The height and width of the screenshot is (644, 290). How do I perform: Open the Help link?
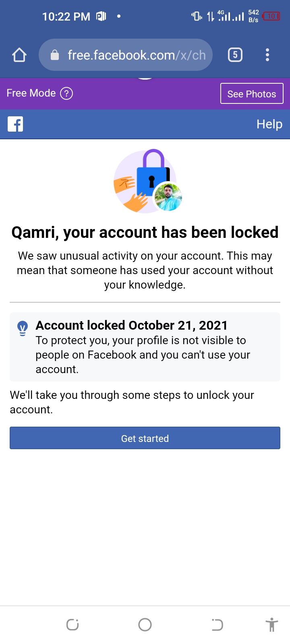269,124
